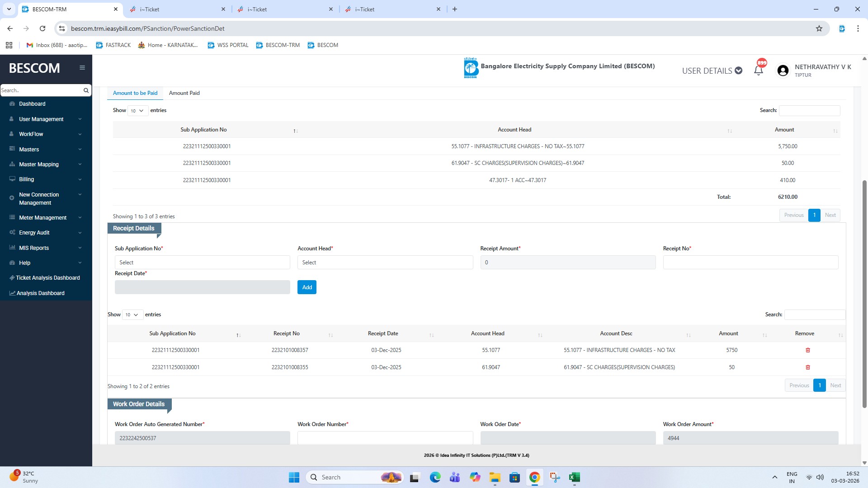This screenshot has width=868, height=488.
Task: Click the notification bell icon
Action: pyautogui.click(x=759, y=70)
